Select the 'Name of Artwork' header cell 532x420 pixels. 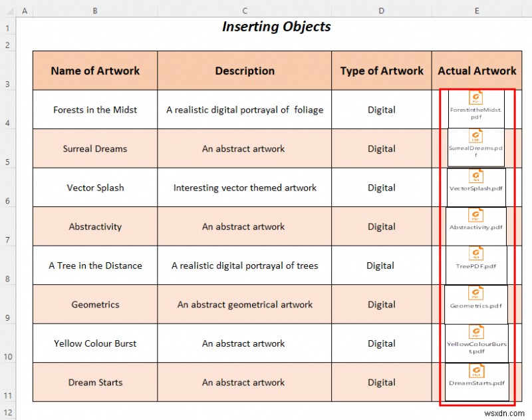point(95,71)
